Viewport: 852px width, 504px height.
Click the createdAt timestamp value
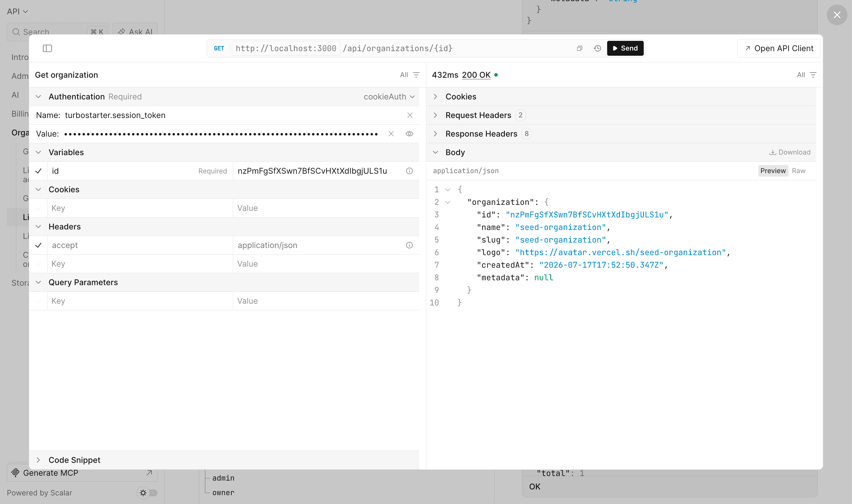[601, 265]
